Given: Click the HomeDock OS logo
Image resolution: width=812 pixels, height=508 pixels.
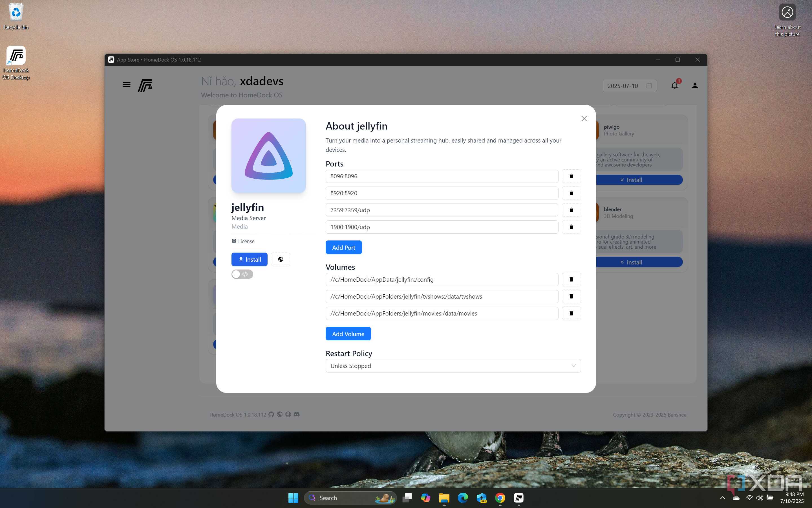Looking at the screenshot, I should (145, 85).
